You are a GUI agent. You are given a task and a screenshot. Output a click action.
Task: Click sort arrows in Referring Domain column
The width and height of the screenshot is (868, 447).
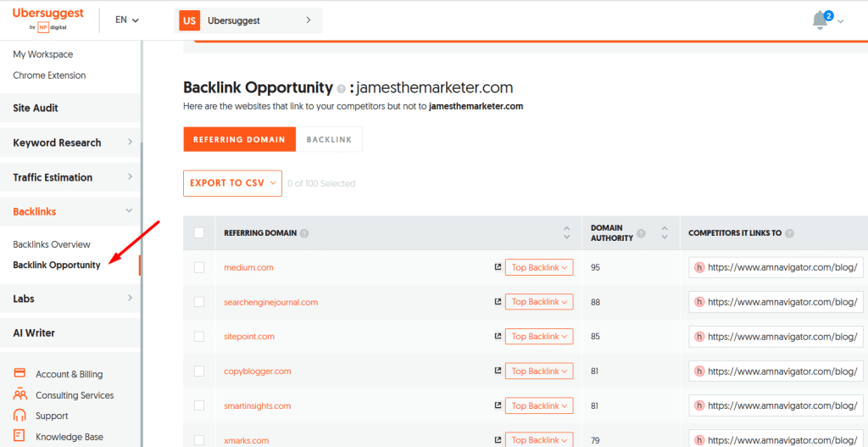tap(566, 233)
